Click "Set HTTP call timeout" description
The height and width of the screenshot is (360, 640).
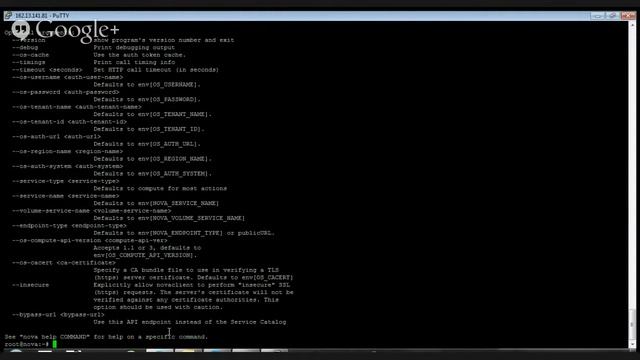pyautogui.click(x=156, y=70)
